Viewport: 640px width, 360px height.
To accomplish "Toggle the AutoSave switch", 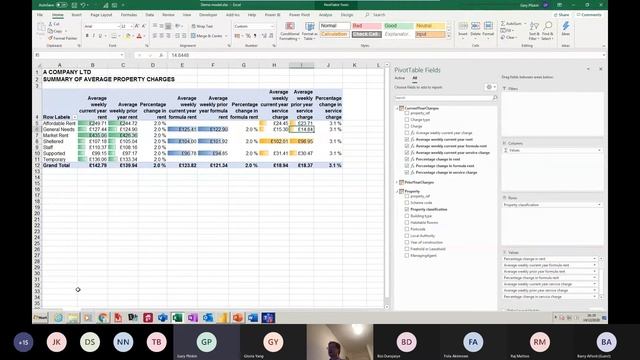I will point(62,5).
